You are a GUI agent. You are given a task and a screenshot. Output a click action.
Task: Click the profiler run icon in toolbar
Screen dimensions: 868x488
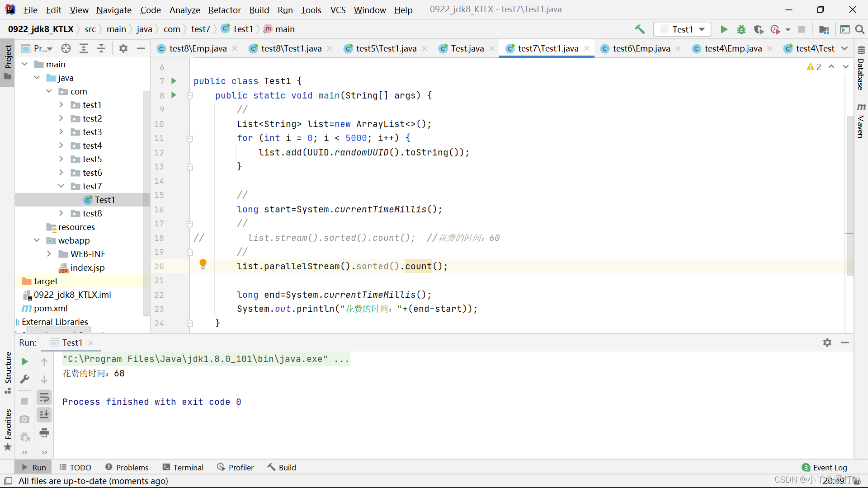coord(775,29)
